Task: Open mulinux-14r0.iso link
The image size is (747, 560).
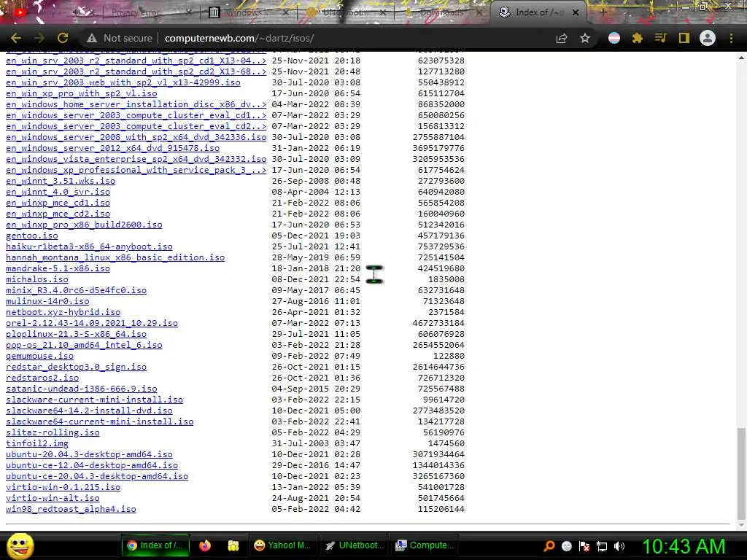Action: click(x=47, y=301)
